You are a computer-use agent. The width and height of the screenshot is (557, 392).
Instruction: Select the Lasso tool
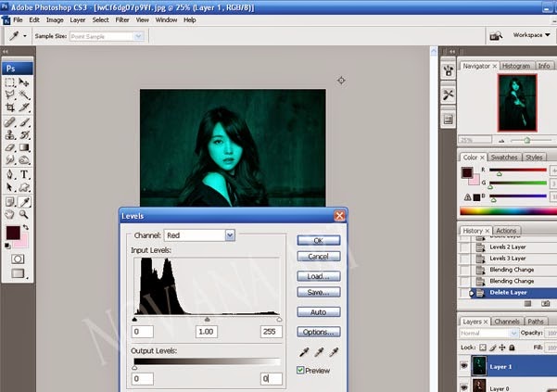click(x=9, y=95)
